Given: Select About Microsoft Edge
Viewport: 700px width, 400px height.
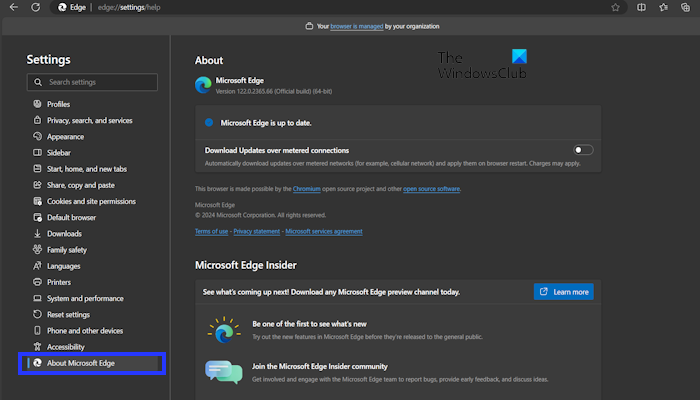Looking at the screenshot, I should tap(92, 363).
